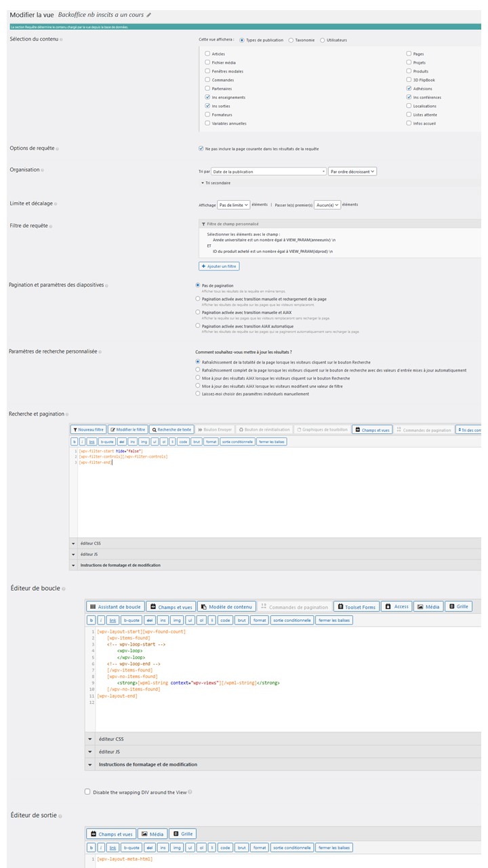The height and width of the screenshot is (868, 488).
Task: Click fermer les balises in search editor
Action: [272, 441]
